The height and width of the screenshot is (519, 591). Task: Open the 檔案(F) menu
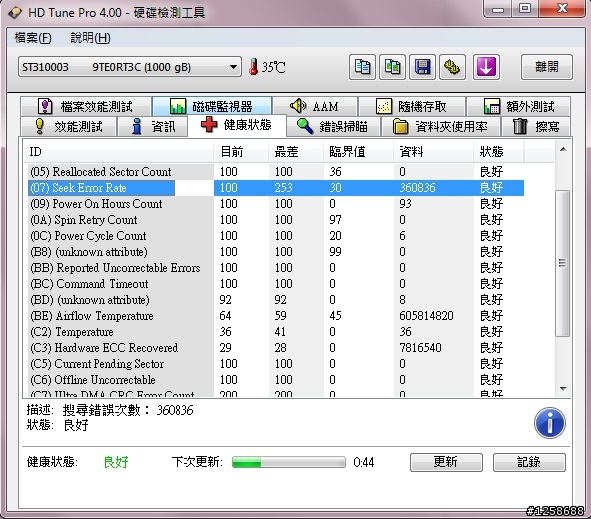click(32, 38)
